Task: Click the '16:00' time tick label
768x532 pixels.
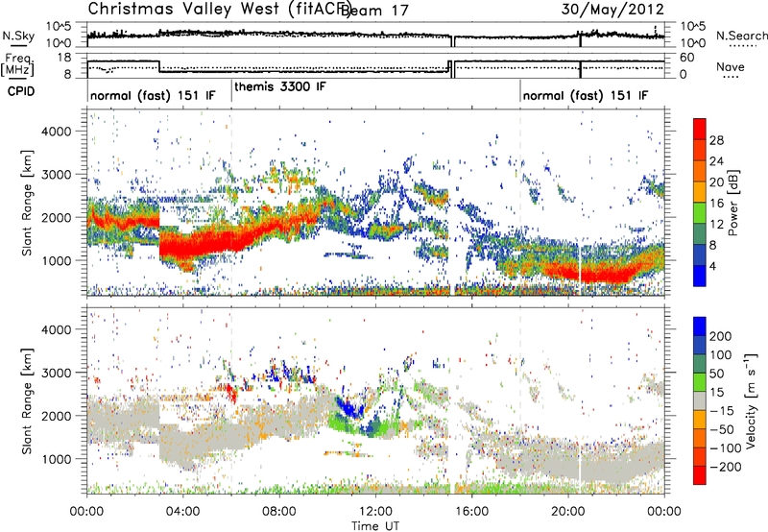Action: 471,512
